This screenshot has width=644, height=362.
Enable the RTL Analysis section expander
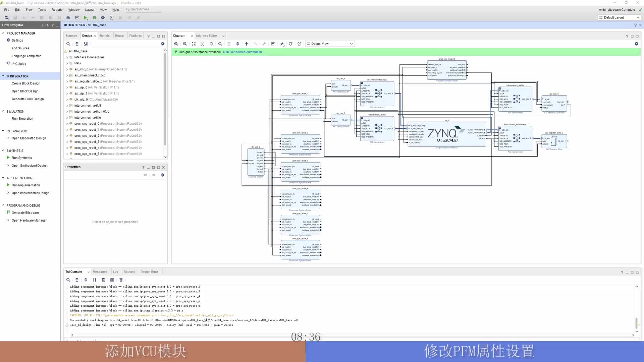[3, 131]
